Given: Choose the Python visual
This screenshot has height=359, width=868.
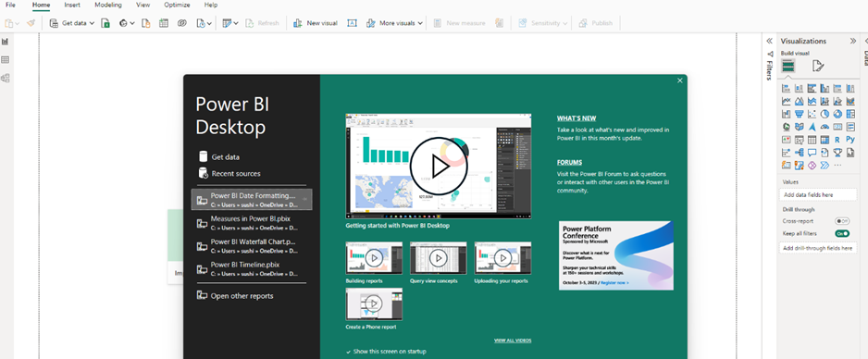Looking at the screenshot, I should (850, 140).
